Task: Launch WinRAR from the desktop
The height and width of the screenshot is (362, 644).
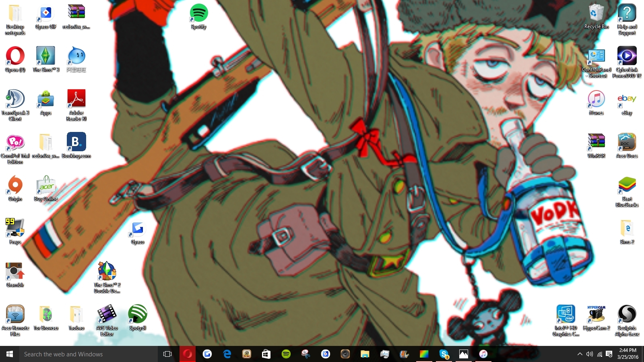Action: (597, 145)
